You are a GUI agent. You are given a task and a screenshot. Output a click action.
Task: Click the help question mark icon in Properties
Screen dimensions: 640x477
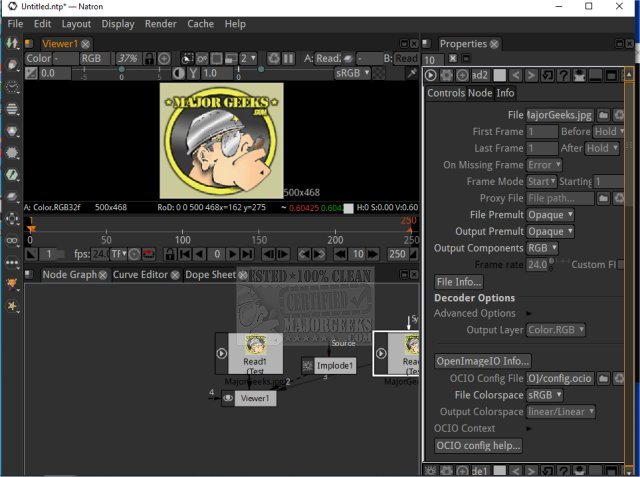coord(563,76)
